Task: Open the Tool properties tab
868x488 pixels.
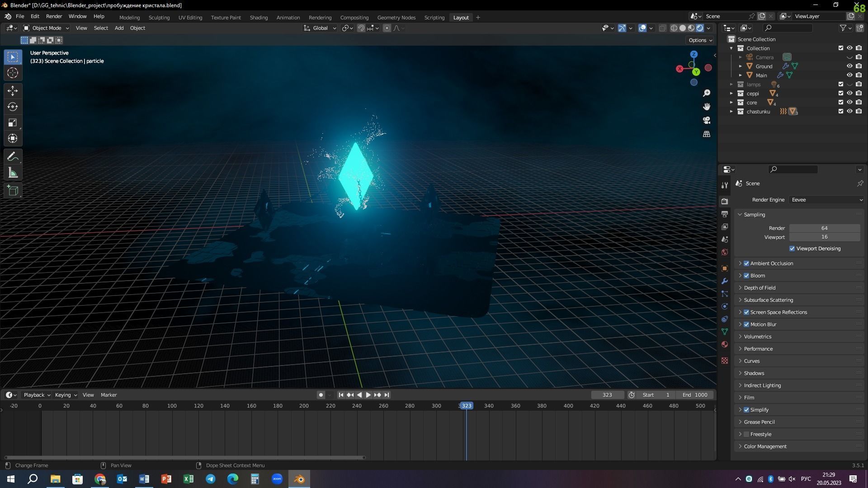Action: tap(725, 185)
